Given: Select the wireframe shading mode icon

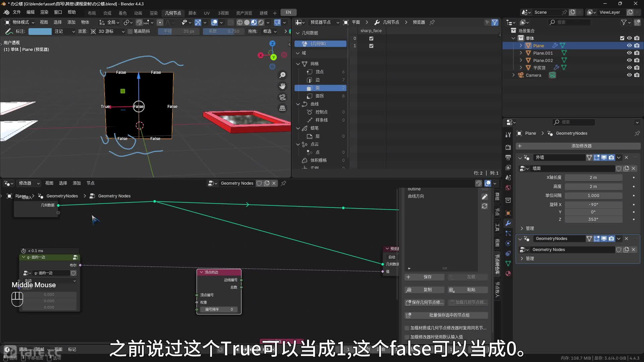Looking at the screenshot, I should coord(239,22).
